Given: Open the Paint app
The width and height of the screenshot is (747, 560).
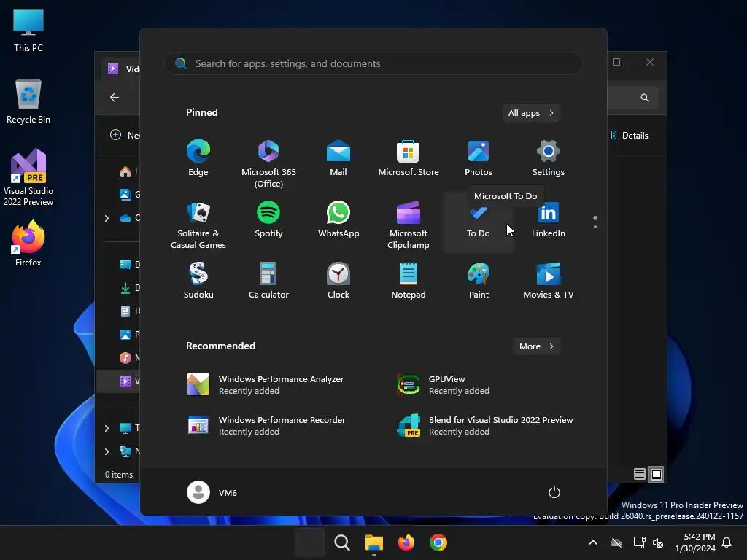Looking at the screenshot, I should [x=479, y=280].
